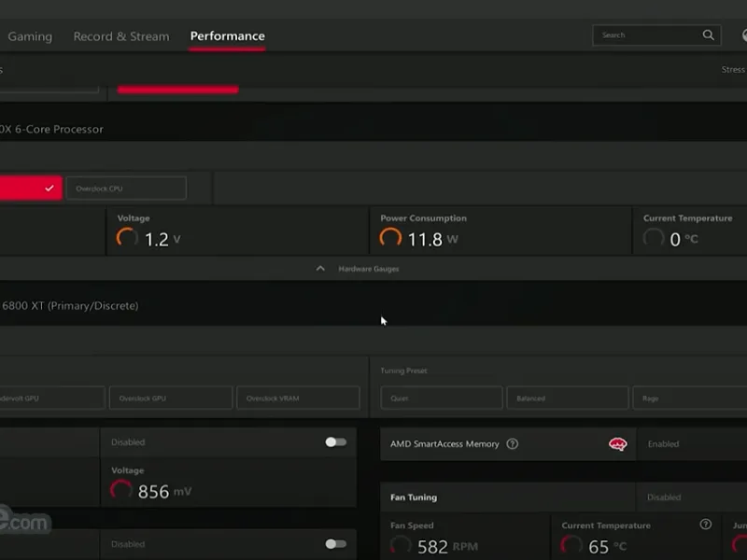Viewport: 747px width, 560px height.
Task: Switch to the Gaming tab
Action: coord(30,36)
